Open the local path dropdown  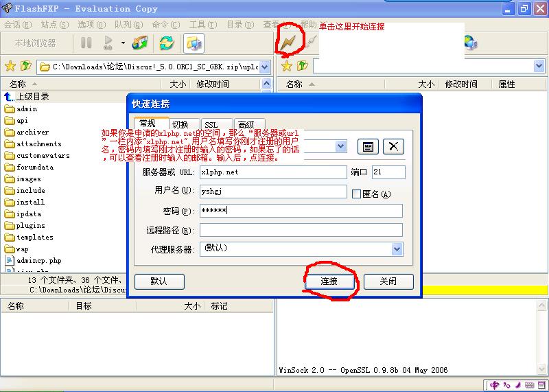(265, 67)
